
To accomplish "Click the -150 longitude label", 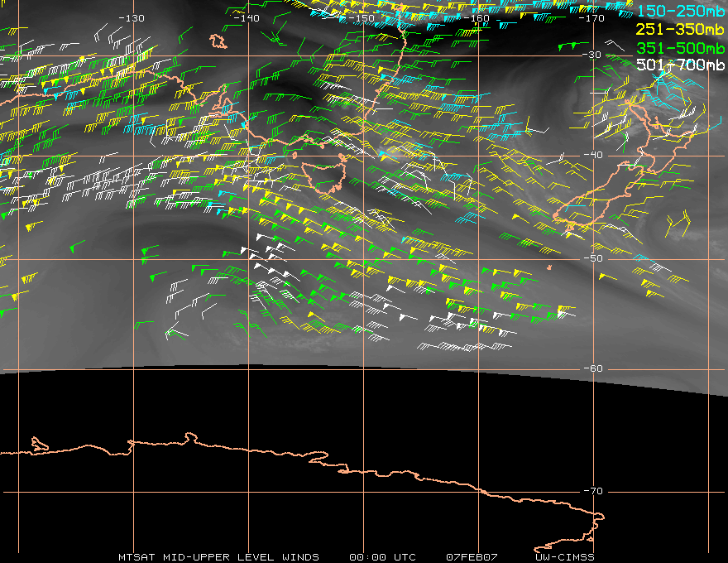I will 361,18.
